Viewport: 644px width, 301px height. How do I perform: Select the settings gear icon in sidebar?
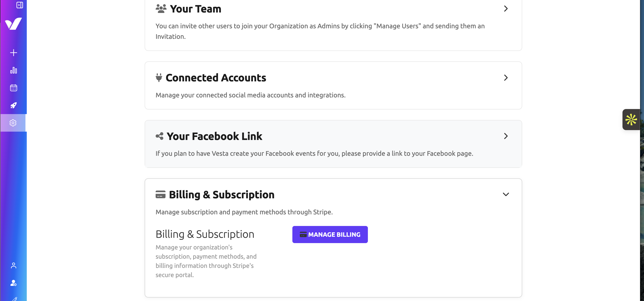pyautogui.click(x=13, y=123)
